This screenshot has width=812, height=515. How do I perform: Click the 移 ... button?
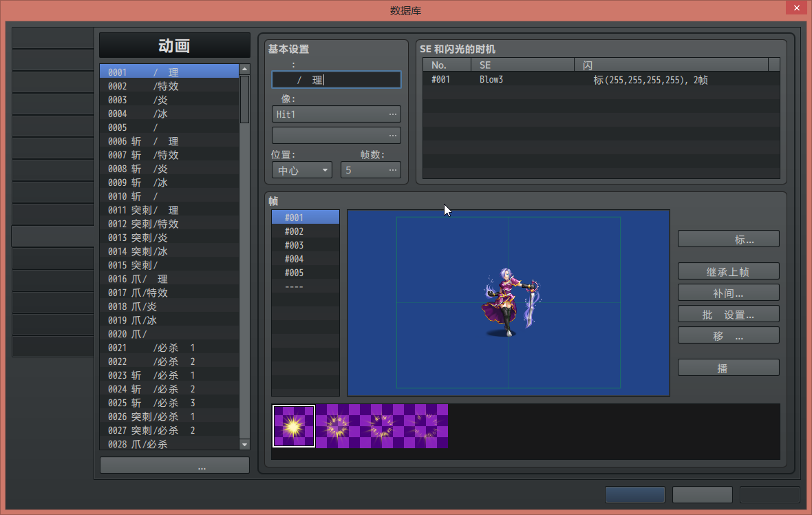pos(728,336)
